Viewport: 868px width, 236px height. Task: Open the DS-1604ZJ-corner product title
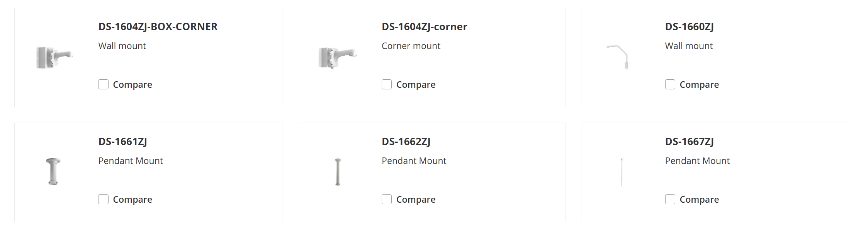point(424,27)
